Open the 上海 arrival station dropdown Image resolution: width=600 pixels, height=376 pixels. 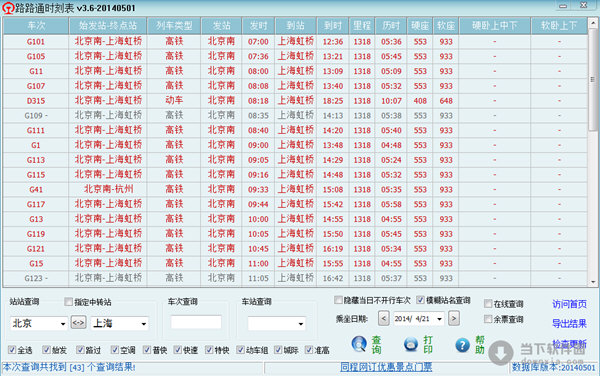pyautogui.click(x=143, y=324)
